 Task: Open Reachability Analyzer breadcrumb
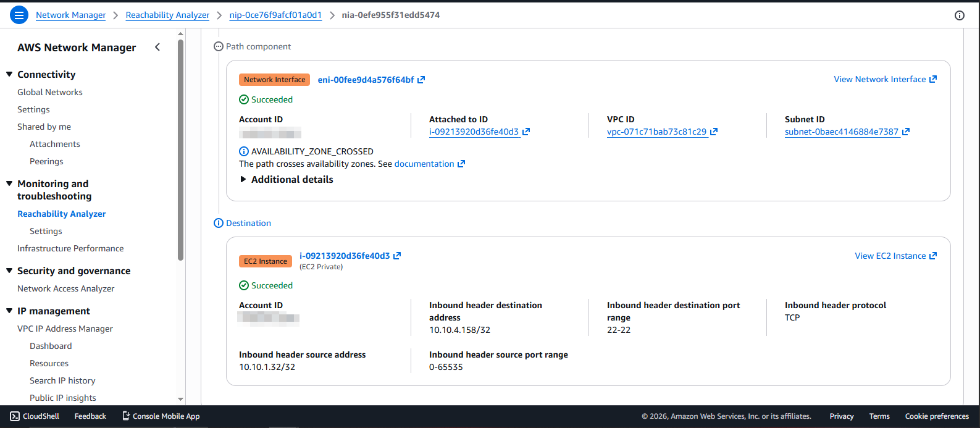pos(167,15)
